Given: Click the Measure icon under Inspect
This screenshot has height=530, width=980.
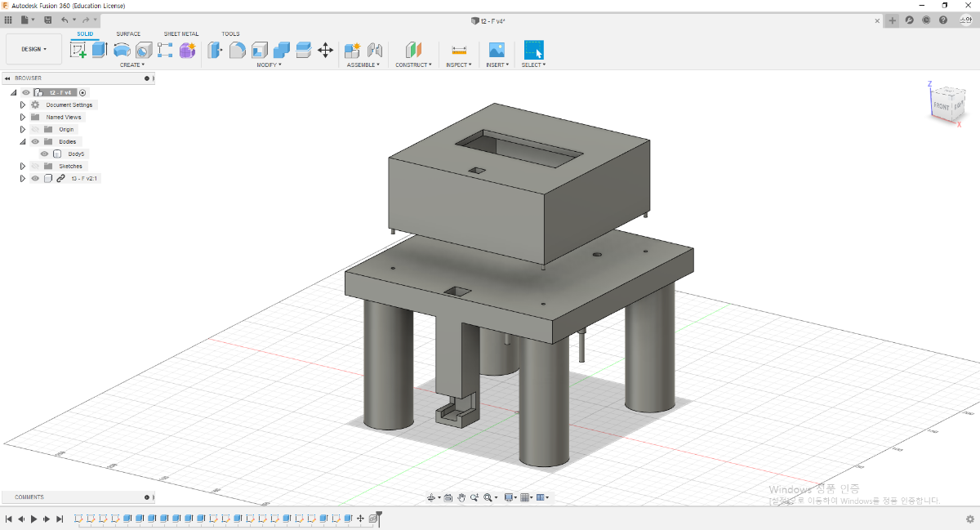Looking at the screenshot, I should point(459,50).
